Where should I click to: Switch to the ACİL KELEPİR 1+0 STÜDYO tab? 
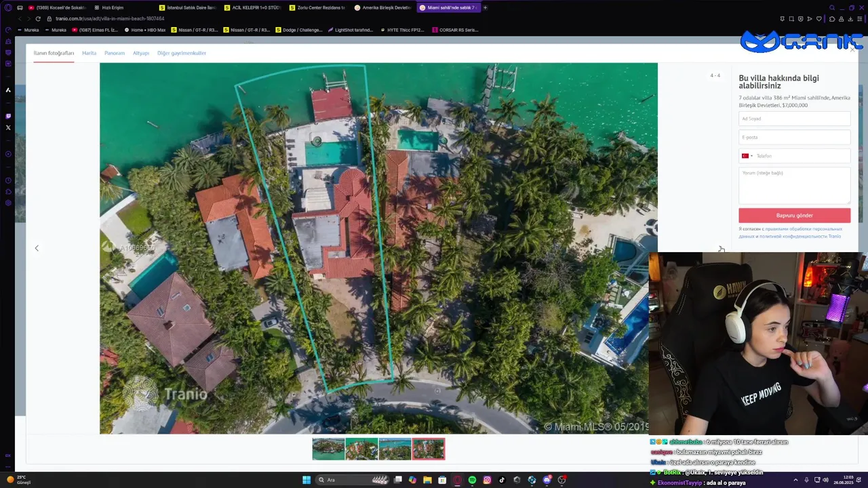[252, 7]
